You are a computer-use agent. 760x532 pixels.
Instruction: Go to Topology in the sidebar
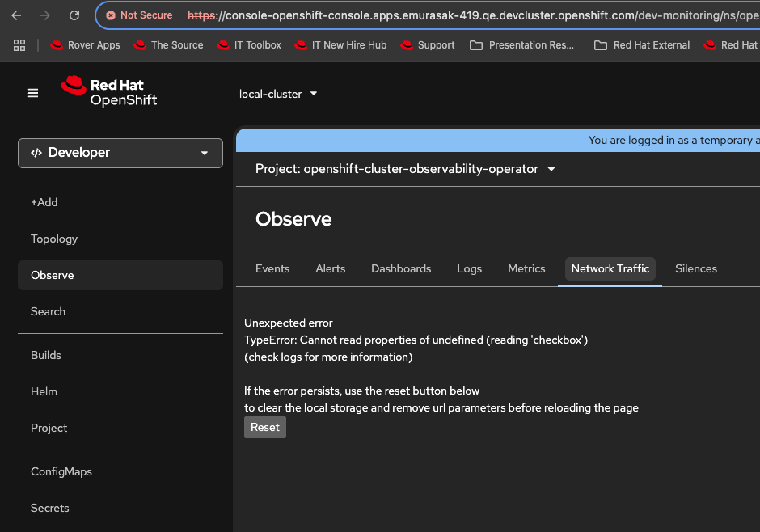pos(54,239)
